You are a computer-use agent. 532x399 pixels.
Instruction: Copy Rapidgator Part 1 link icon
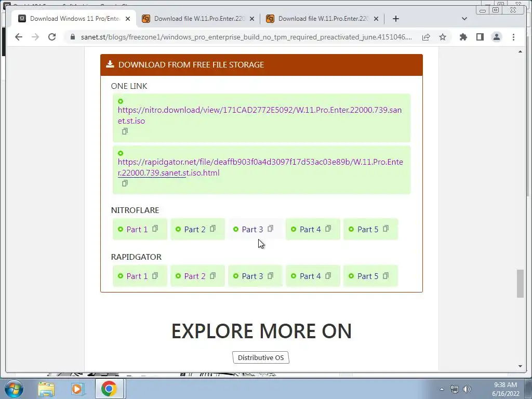tap(155, 276)
